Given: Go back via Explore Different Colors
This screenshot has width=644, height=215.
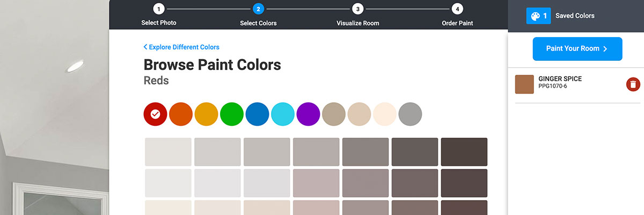Looking at the screenshot, I should click(181, 47).
